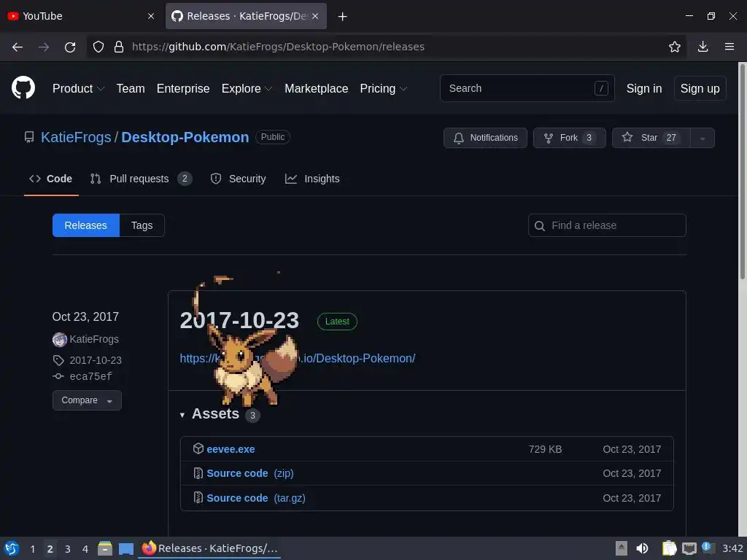
Task: Click the tar.gz file icon
Action: click(x=198, y=497)
